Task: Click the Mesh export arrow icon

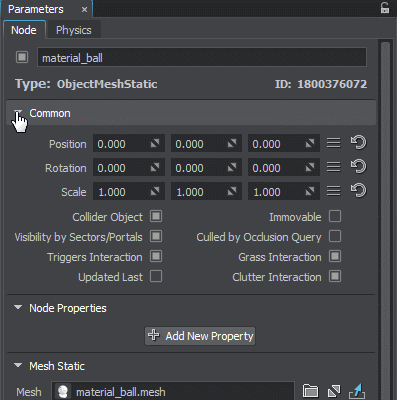Action: (357, 391)
